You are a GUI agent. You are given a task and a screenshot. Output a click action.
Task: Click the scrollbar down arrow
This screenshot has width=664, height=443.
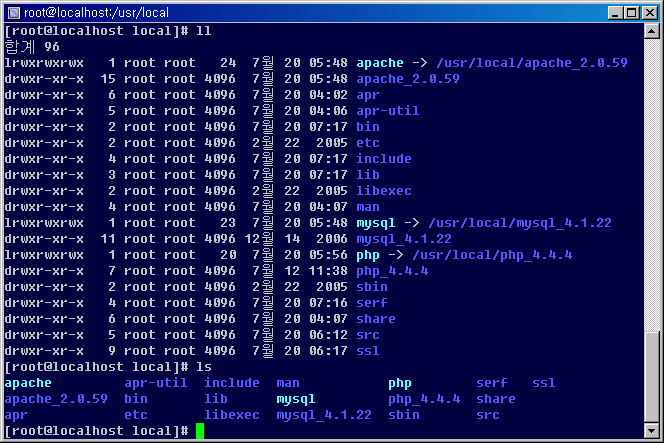click(651, 431)
